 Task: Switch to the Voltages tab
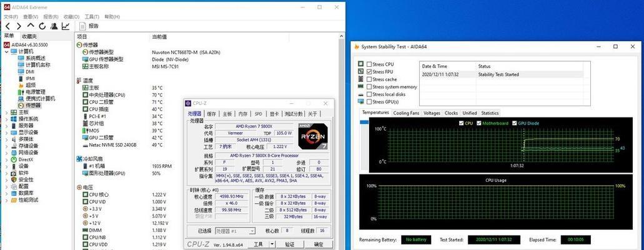tap(432, 113)
